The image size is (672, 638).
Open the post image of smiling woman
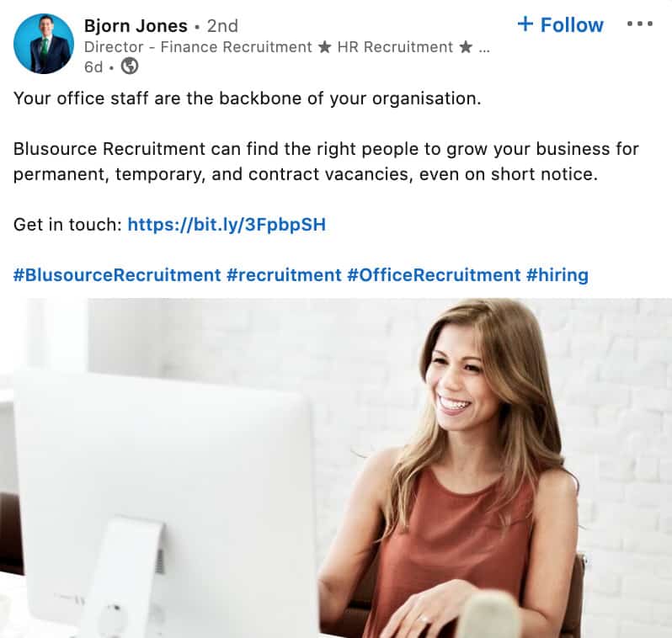336,468
